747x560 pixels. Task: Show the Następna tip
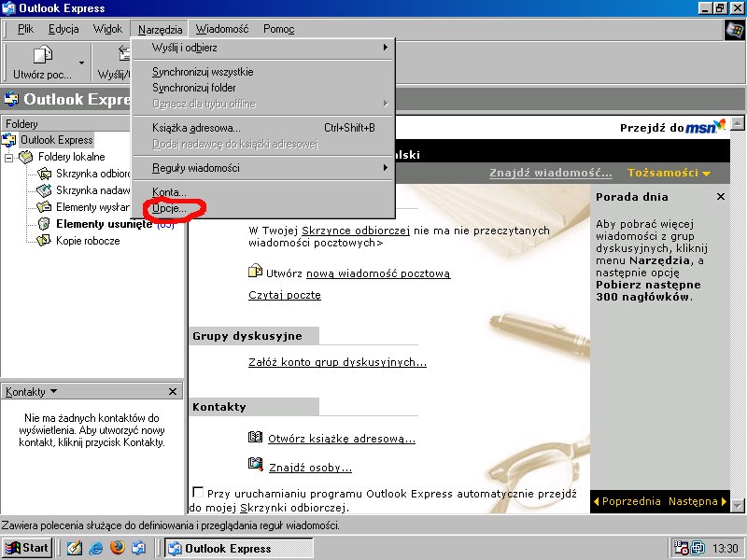[698, 501]
